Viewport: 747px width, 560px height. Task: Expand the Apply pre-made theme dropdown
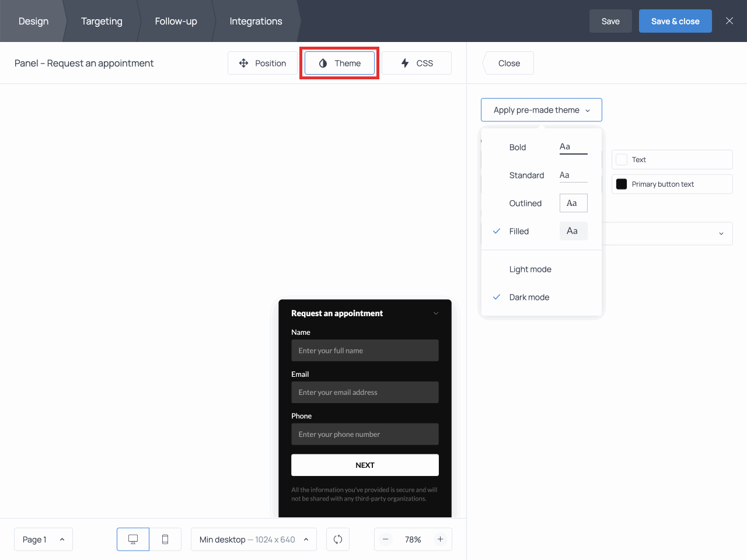[x=542, y=110]
